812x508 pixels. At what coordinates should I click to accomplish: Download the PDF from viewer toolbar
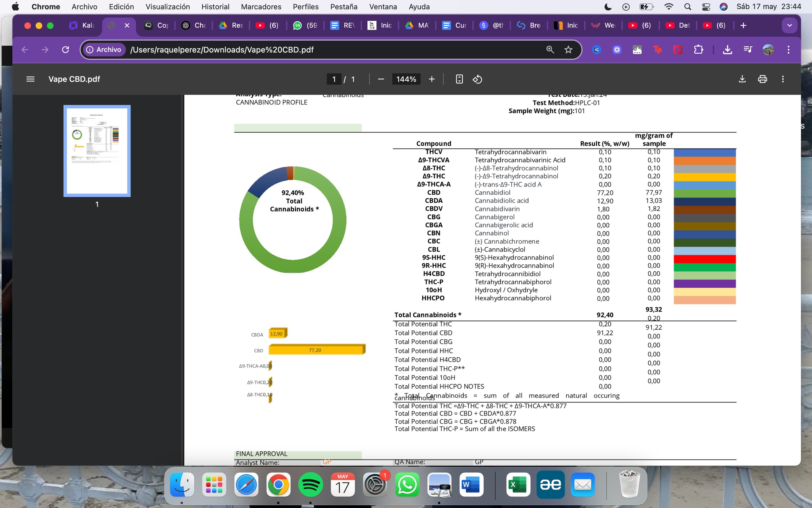pos(742,79)
